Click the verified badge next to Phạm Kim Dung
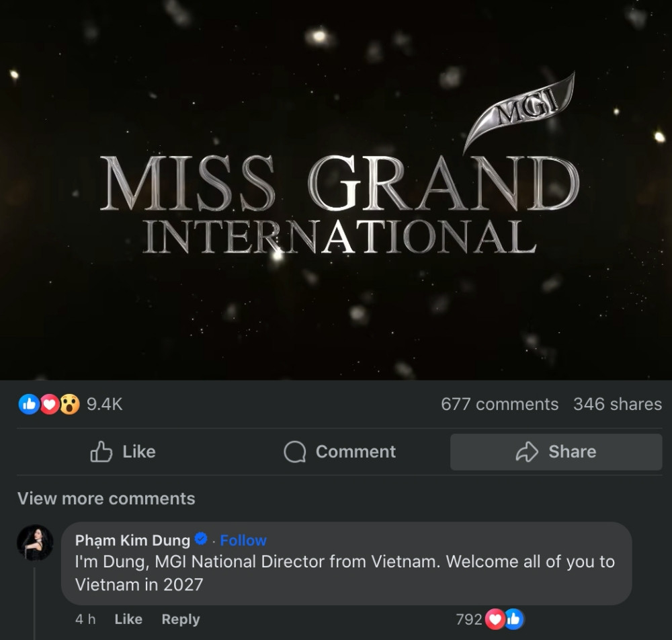The height and width of the screenshot is (640, 672). click(x=200, y=538)
